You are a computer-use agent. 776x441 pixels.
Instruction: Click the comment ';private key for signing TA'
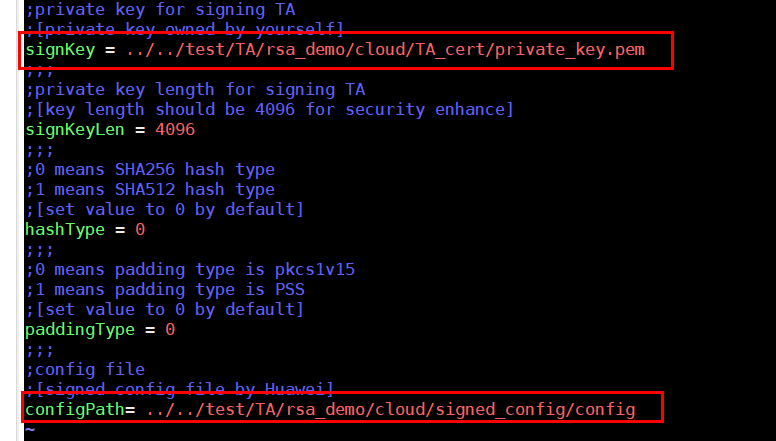pos(160,9)
